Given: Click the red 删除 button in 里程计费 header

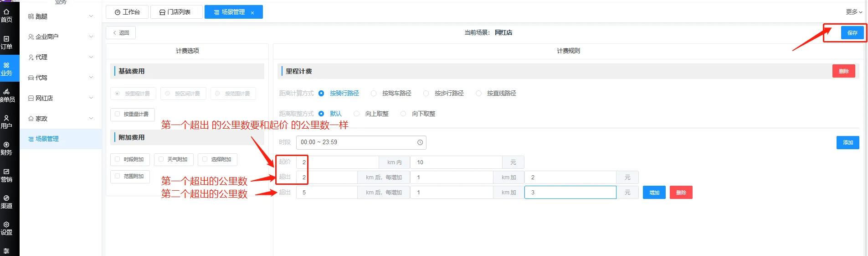Looking at the screenshot, I should (843, 71).
